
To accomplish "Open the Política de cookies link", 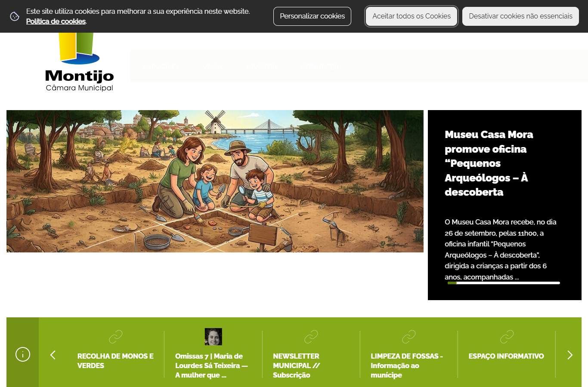I will pyautogui.click(x=56, y=21).
